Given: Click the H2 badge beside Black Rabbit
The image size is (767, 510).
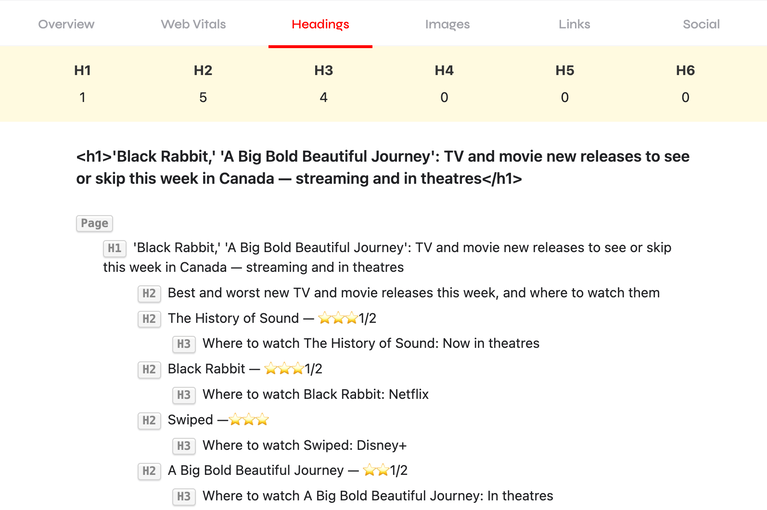Looking at the screenshot, I should [149, 370].
